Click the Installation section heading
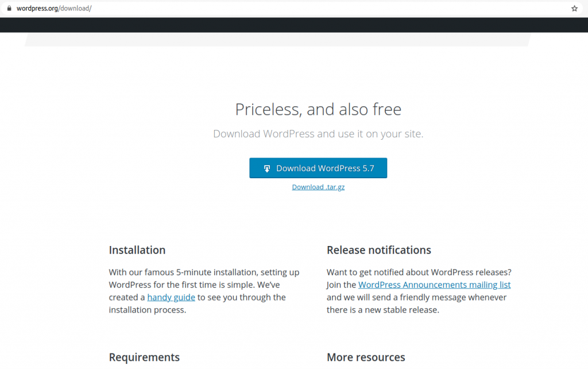Image resolution: width=588 pixels, height=369 pixels. 137,250
